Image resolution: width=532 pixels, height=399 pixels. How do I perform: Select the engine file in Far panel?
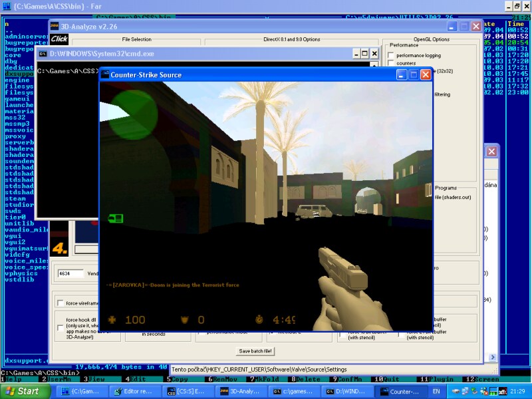tap(17, 80)
